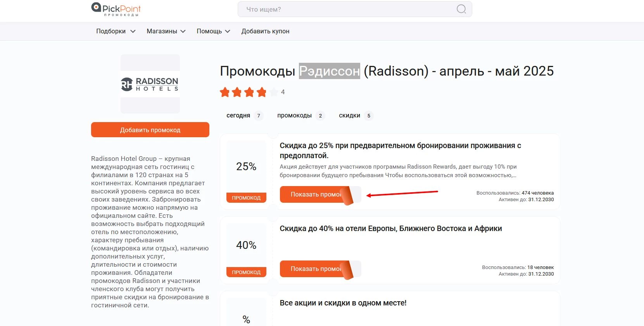
Task: Expand the Помощь dropdown menu
Action: coord(213,31)
